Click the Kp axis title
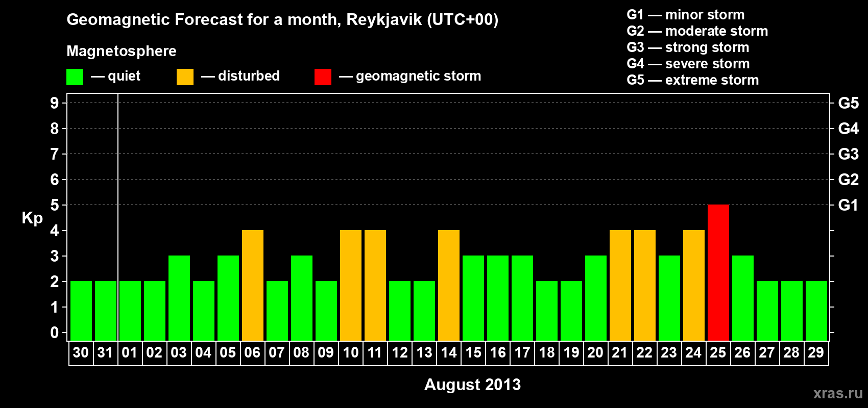The width and height of the screenshot is (868, 408). [x=32, y=218]
